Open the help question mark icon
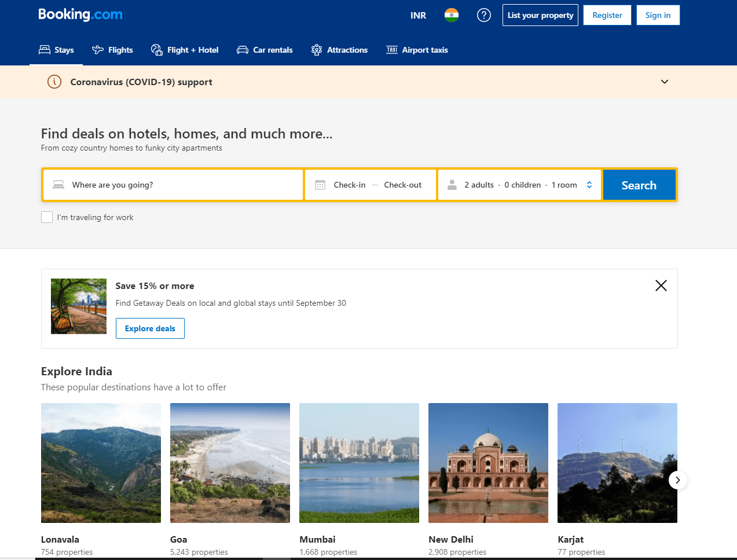The height and width of the screenshot is (560, 737). tap(484, 15)
